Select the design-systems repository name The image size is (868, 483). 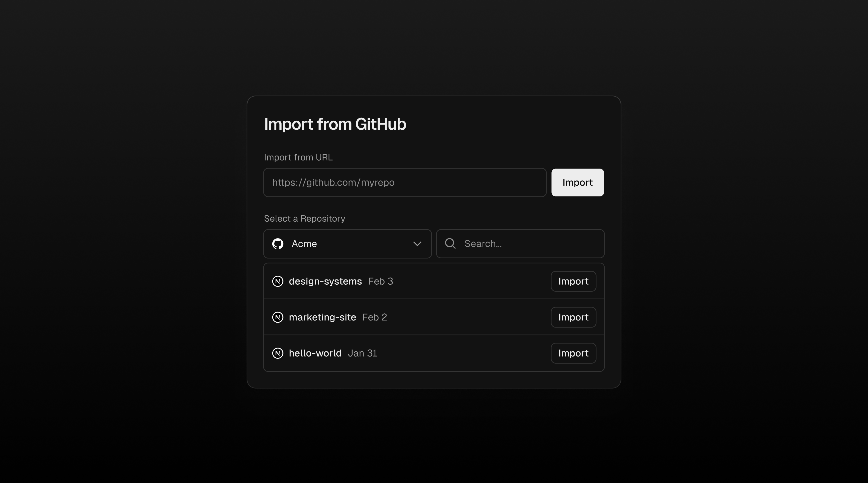(325, 281)
